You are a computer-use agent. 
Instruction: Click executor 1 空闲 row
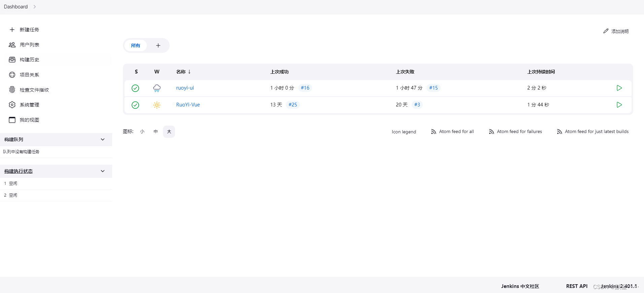coord(56,184)
